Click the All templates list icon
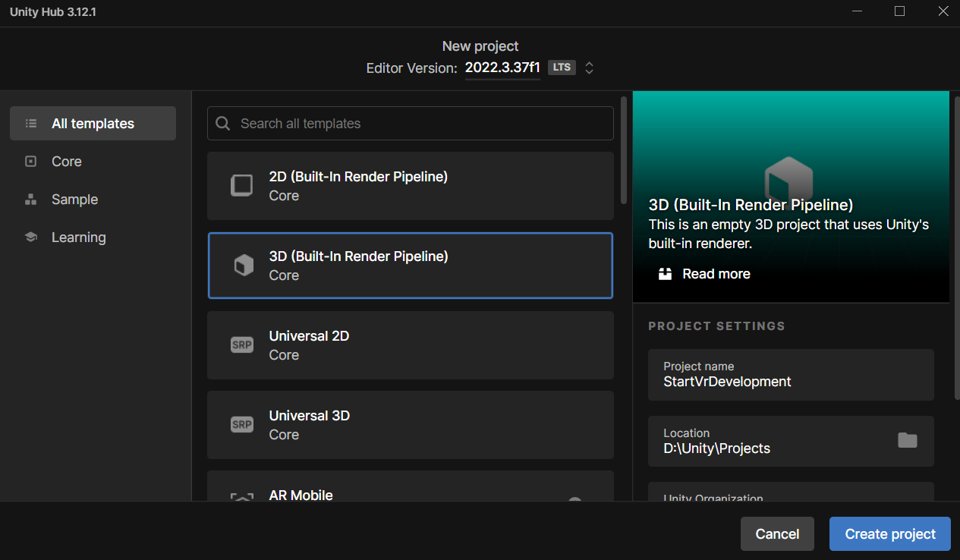Image resolution: width=960 pixels, height=560 pixels. pos(31,123)
